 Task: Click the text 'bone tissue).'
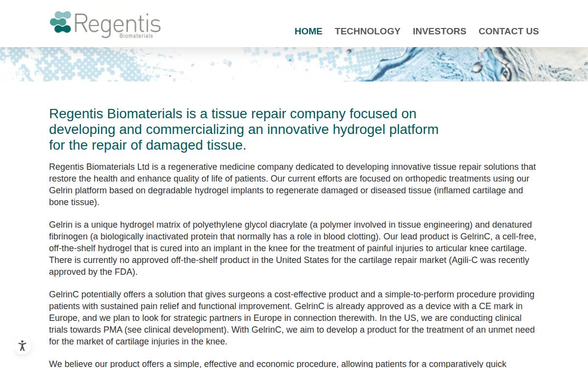pos(74,202)
